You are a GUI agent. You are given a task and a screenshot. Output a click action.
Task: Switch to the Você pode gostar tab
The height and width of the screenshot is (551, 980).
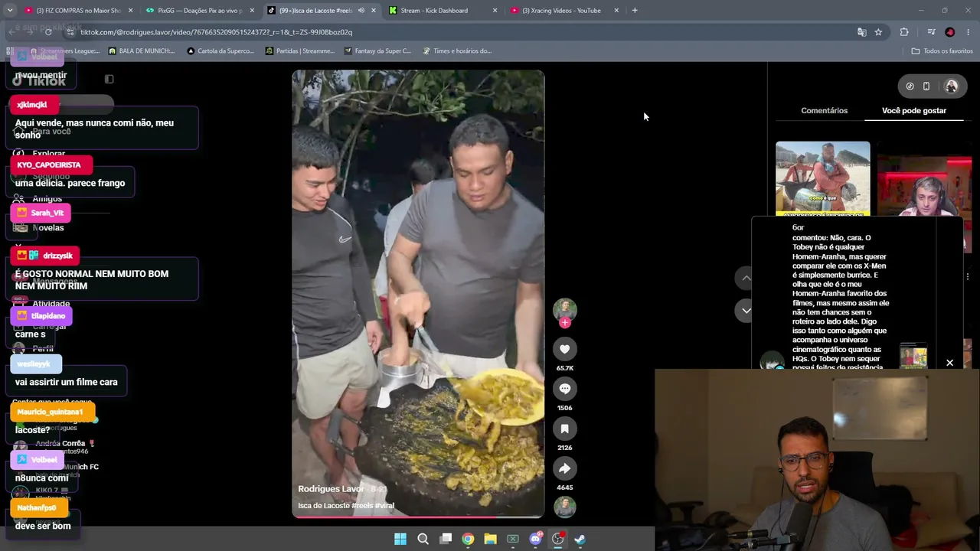[914, 111]
